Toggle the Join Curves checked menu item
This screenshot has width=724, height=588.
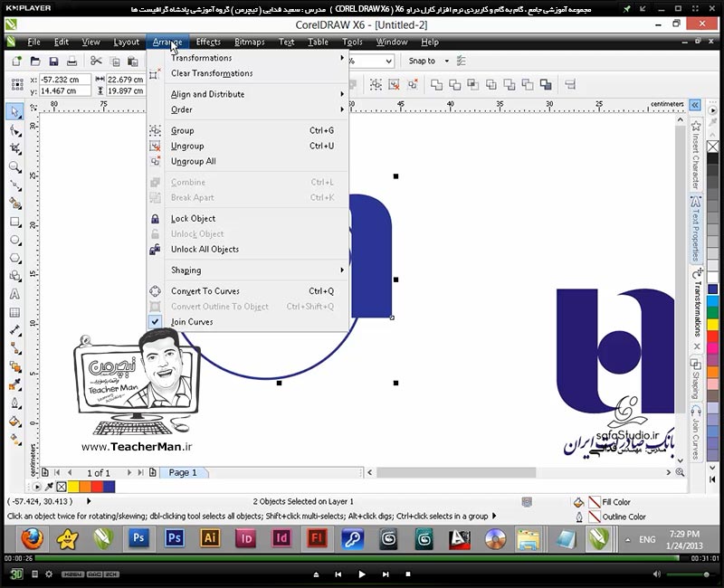(248, 322)
